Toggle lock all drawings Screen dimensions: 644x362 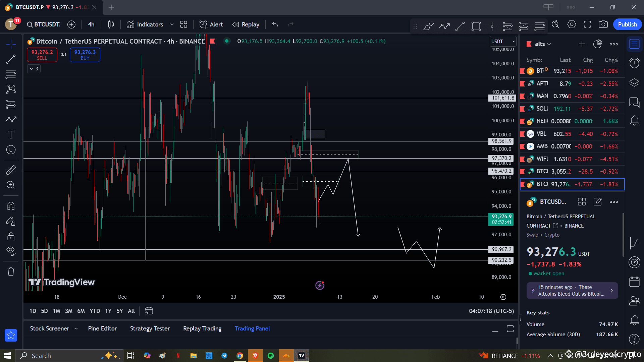(x=11, y=236)
